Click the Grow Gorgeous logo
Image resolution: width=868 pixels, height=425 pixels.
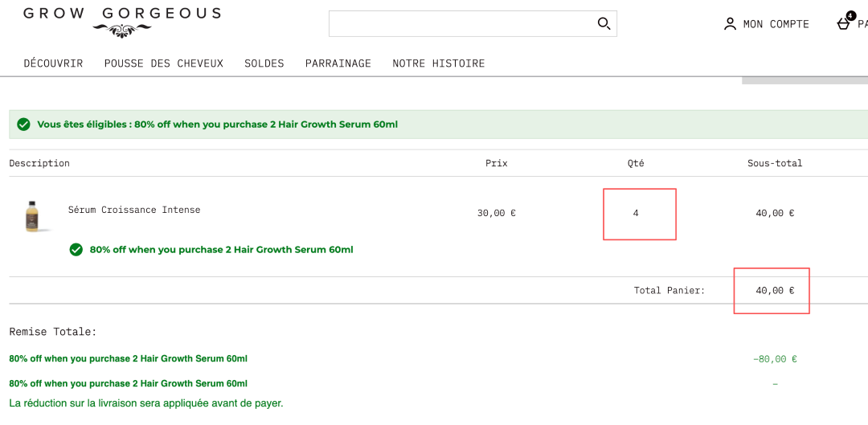[x=121, y=22]
